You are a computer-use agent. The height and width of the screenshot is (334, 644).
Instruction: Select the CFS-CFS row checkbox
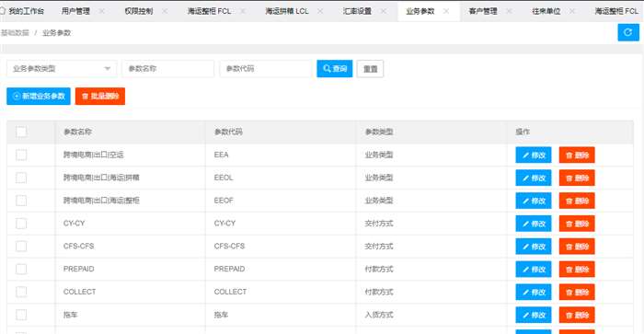[x=21, y=246]
